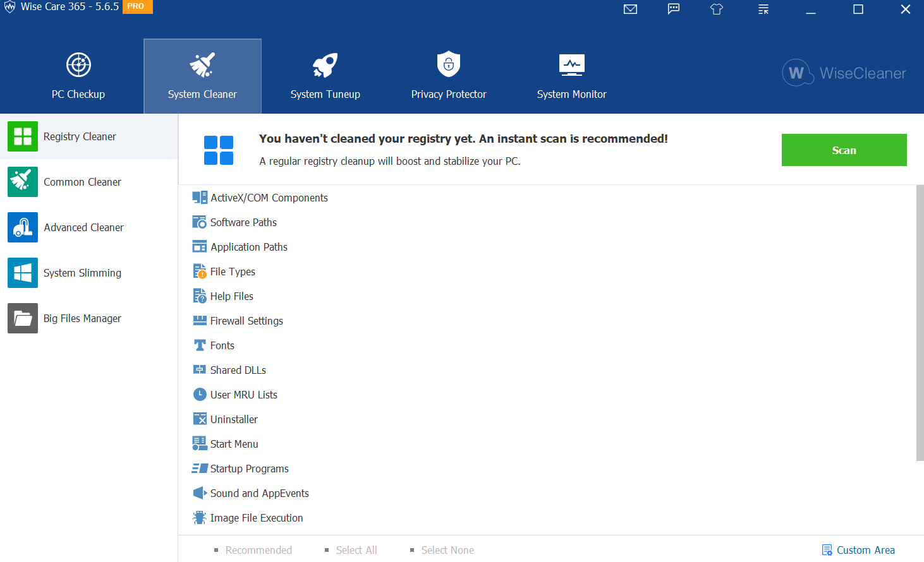This screenshot has width=924, height=562.
Task: Open Custom Area settings
Action: point(858,550)
